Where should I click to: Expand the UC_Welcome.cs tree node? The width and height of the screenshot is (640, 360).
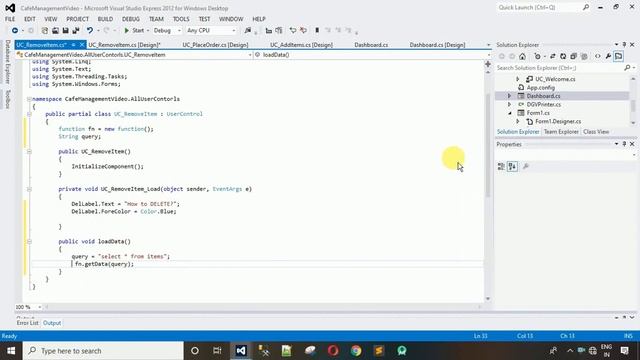click(518, 79)
